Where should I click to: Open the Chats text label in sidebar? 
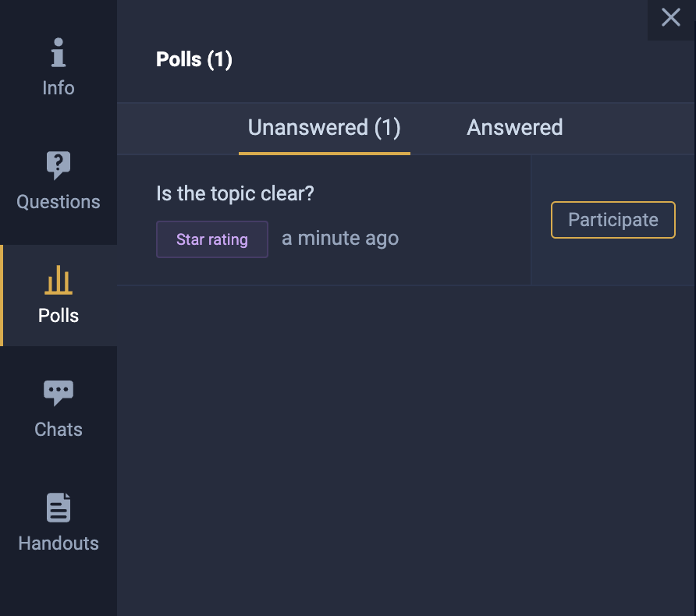click(59, 430)
